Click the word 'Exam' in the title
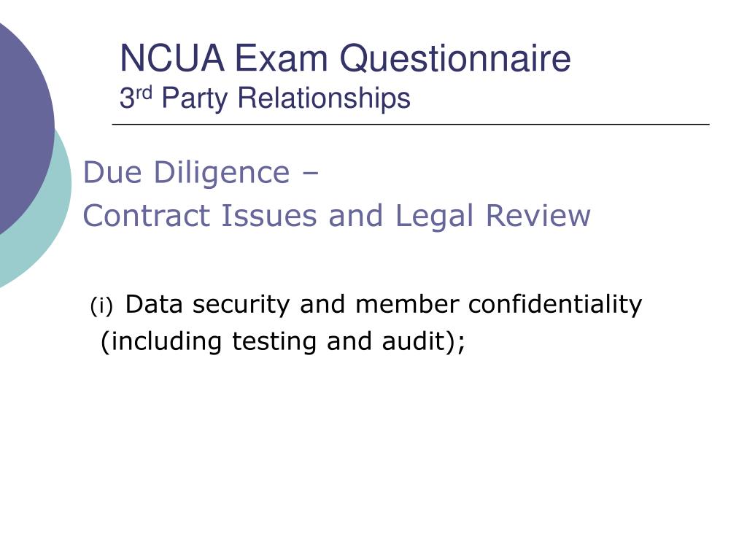The height and width of the screenshot is (560, 747). pyautogui.click(x=282, y=58)
